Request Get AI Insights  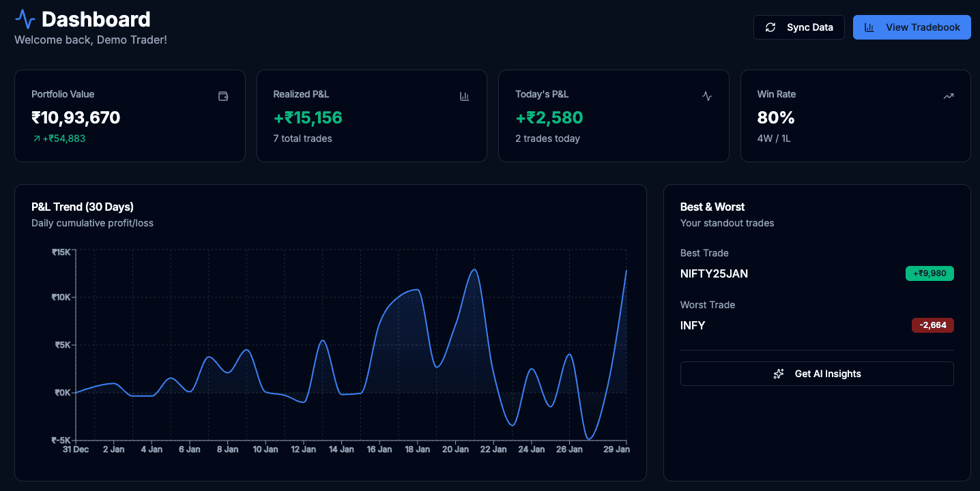pyautogui.click(x=817, y=374)
